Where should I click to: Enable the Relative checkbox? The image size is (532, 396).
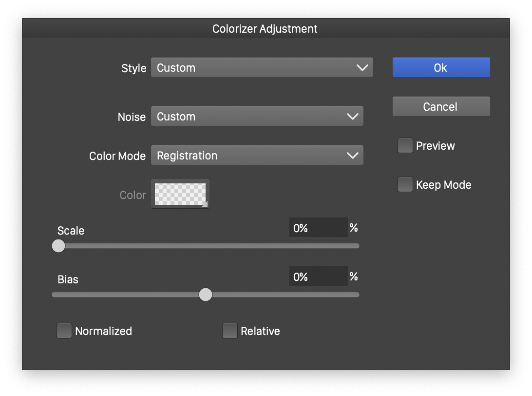tap(230, 331)
